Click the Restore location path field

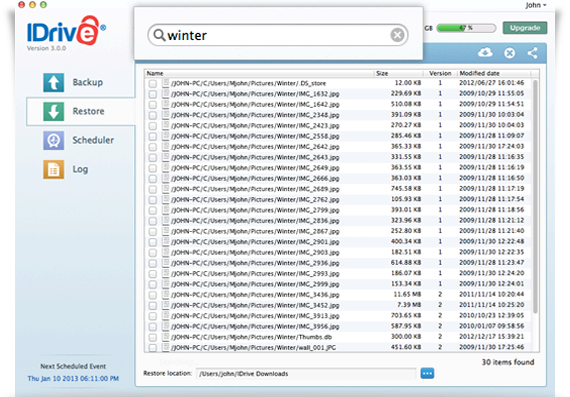pos(306,374)
